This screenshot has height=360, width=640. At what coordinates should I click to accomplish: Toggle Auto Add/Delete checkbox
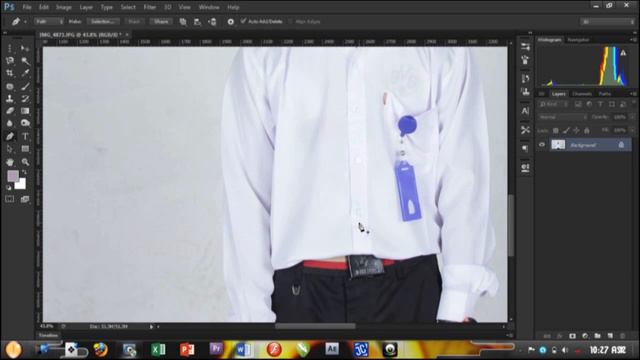(244, 21)
